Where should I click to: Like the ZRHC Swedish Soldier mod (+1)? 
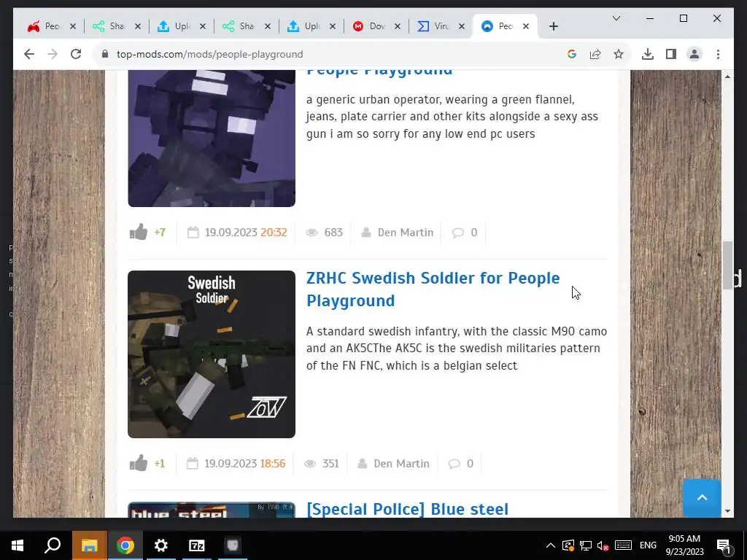click(x=139, y=463)
